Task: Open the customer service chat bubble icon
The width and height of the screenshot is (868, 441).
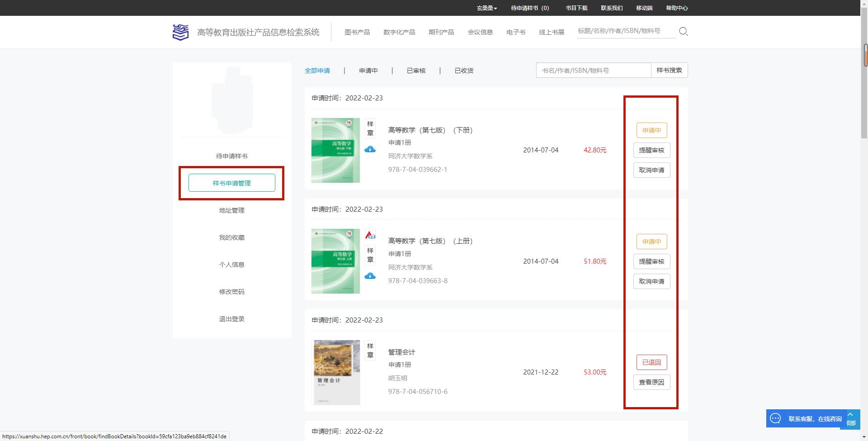Action: (x=775, y=418)
